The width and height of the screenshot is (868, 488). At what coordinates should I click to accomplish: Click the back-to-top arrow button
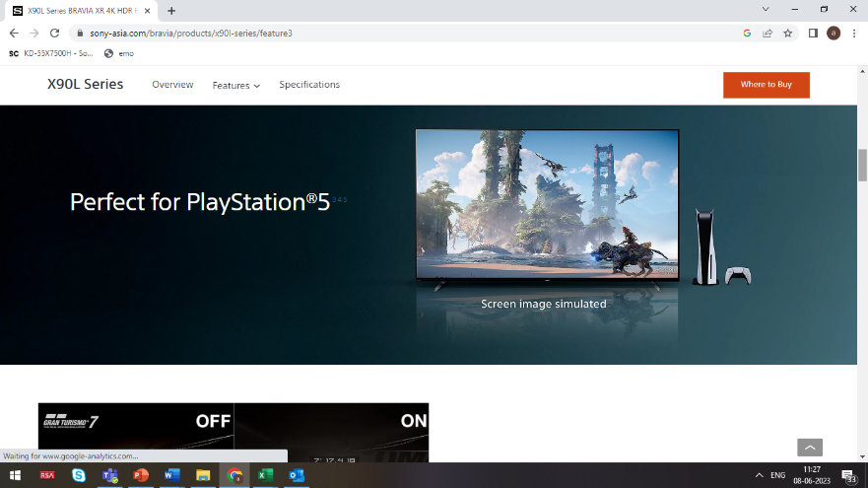click(x=809, y=448)
